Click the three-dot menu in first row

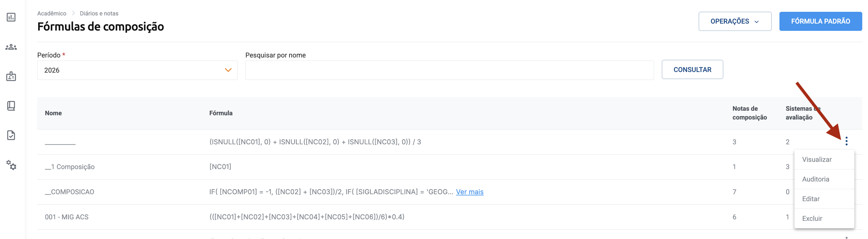(x=846, y=141)
